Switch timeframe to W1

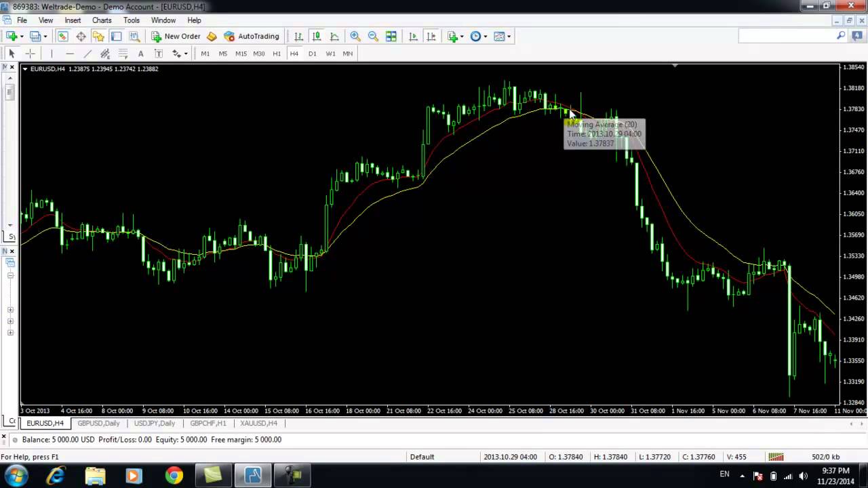pyautogui.click(x=330, y=54)
